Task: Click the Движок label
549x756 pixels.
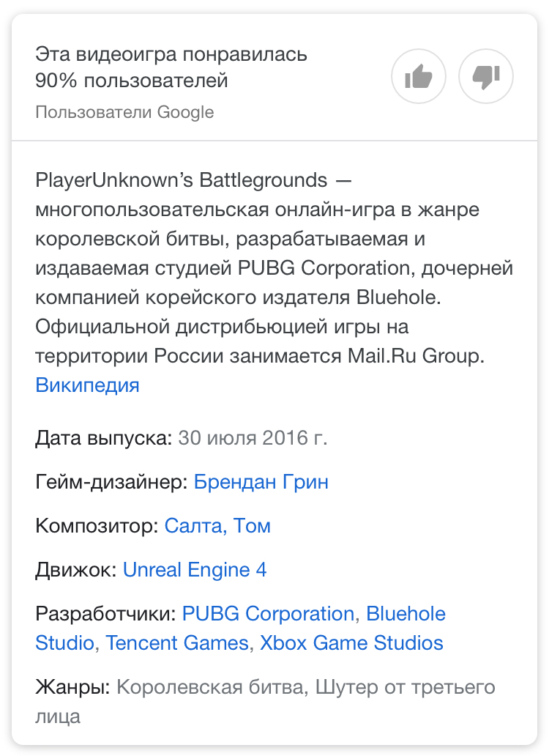Action: pyautogui.click(x=76, y=570)
